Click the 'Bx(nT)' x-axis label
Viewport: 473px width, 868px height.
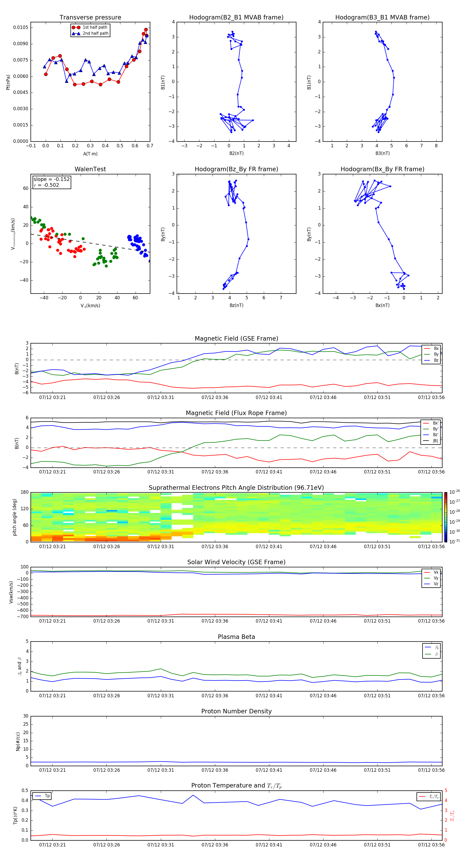(382, 305)
